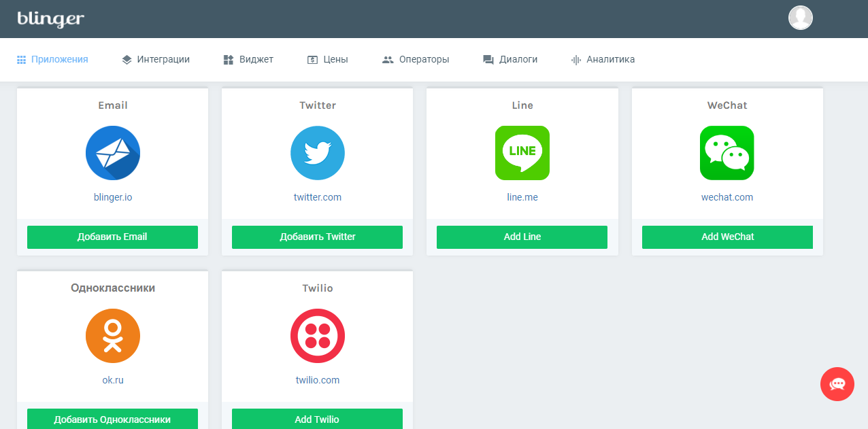This screenshot has height=429, width=868.
Task: Click the widget icon beside Виджет
Action: [x=229, y=60]
